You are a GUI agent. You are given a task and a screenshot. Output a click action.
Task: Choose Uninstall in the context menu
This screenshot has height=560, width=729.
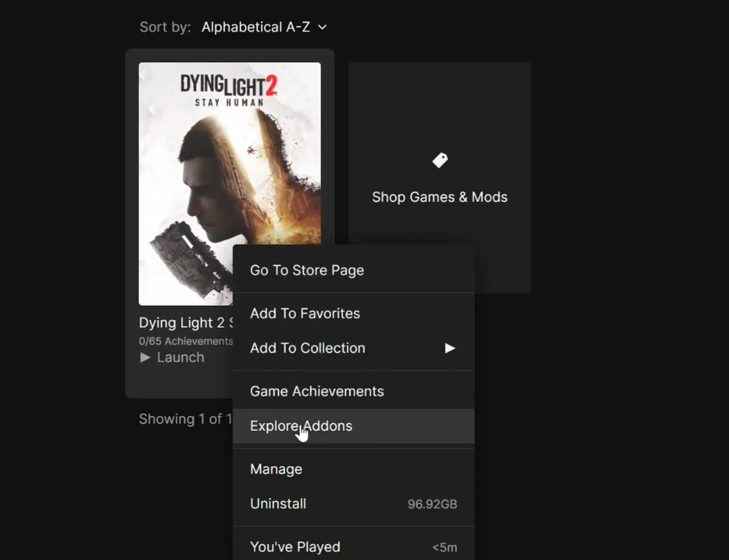point(353,504)
